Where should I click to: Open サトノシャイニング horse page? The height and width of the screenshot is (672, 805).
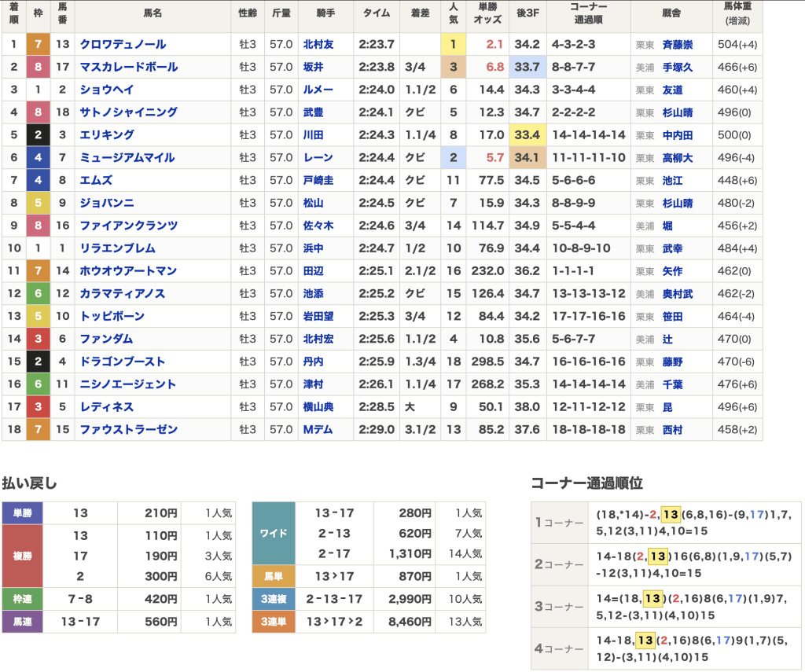pyautogui.click(x=129, y=112)
